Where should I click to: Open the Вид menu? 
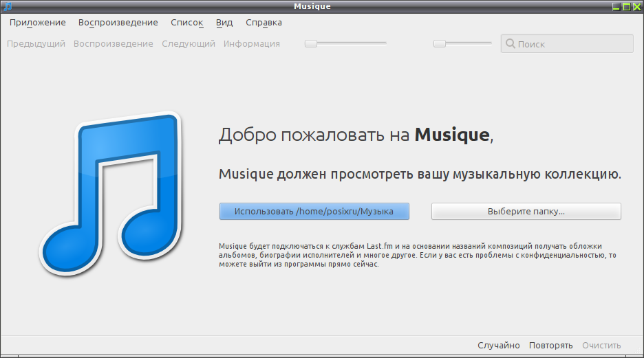pyautogui.click(x=224, y=23)
